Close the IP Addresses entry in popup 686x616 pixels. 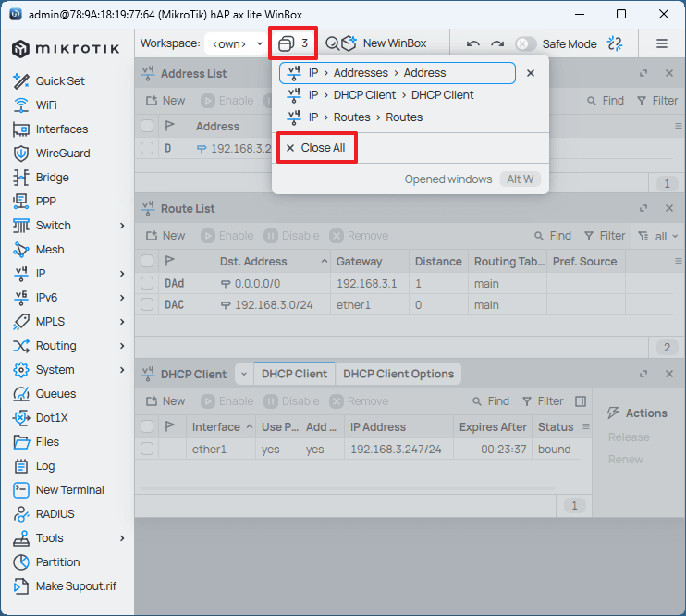coord(531,73)
